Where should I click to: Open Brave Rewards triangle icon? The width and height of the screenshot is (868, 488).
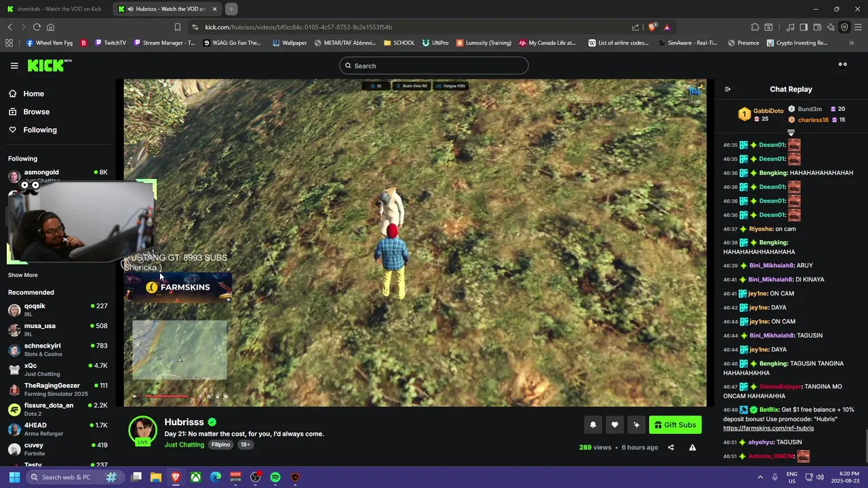pyautogui.click(x=667, y=27)
